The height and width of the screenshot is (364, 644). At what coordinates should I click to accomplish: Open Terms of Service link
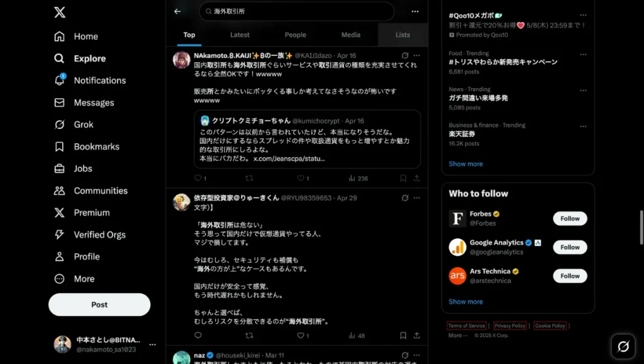(x=467, y=326)
